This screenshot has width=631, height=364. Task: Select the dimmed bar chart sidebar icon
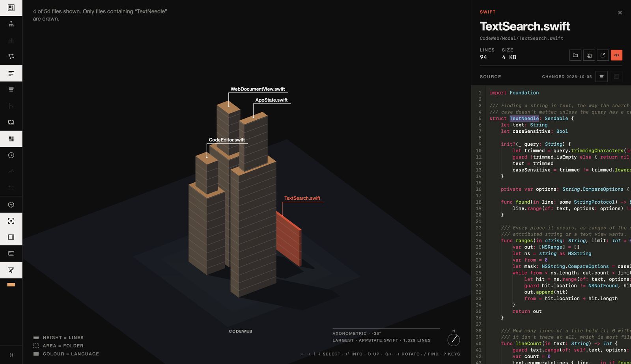[11, 40]
